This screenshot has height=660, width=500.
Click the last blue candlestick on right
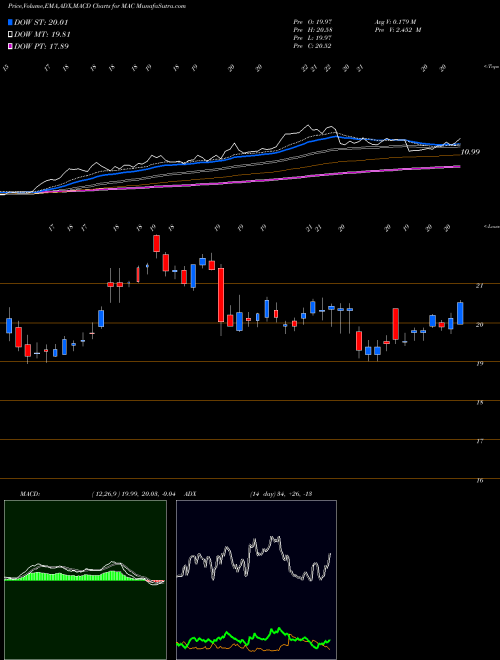[460, 313]
